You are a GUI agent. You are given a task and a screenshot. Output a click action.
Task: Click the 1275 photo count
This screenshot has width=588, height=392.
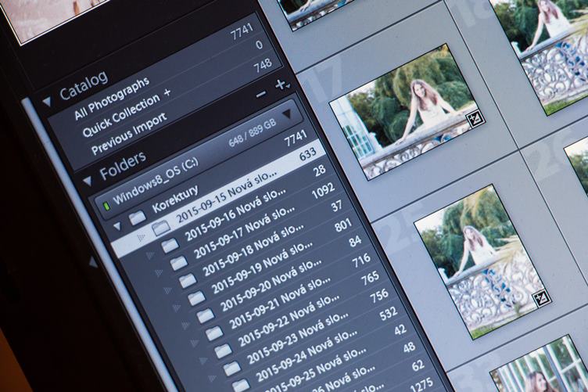tap(421, 384)
